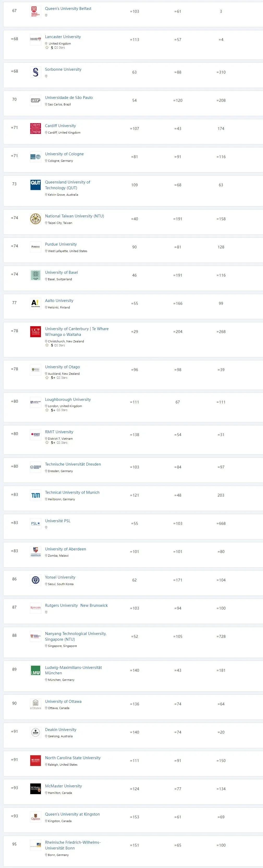Viewport: 263px width, 868px height.
Task: Open the Purdue University link
Action: pos(61,244)
